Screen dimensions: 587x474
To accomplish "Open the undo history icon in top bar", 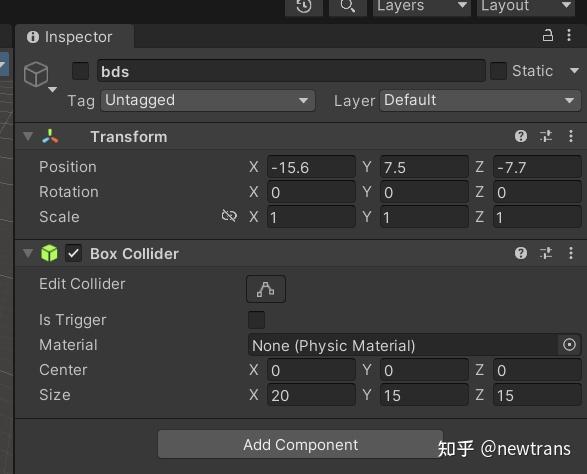I will (x=304, y=6).
